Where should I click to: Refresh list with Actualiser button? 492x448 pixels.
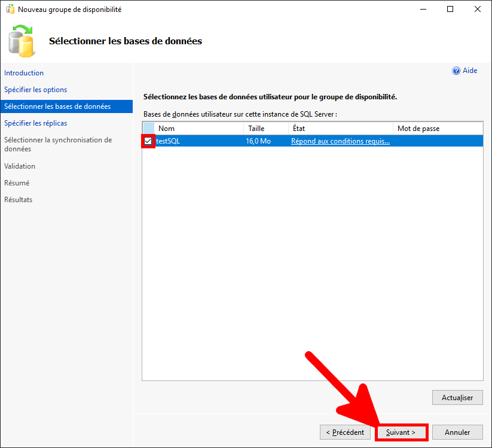pyautogui.click(x=457, y=398)
